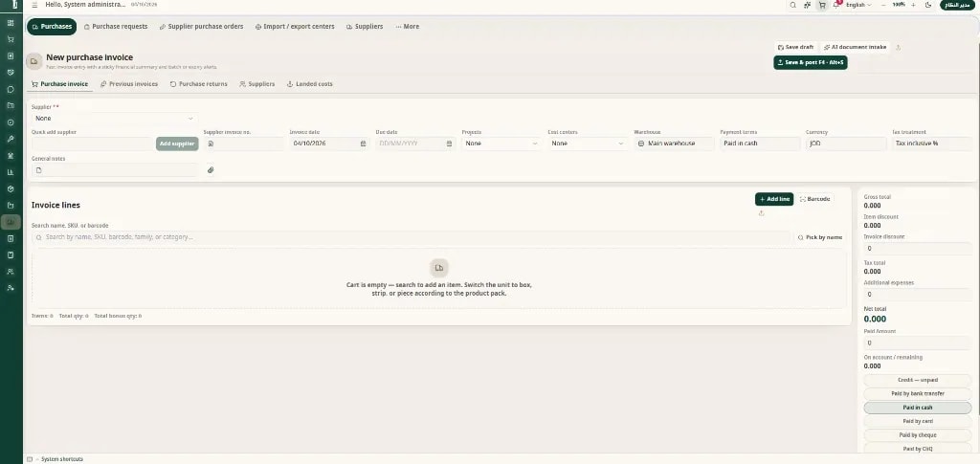Click the search magnifier in top bar
Screen dimensions: 980x464
point(792,5)
